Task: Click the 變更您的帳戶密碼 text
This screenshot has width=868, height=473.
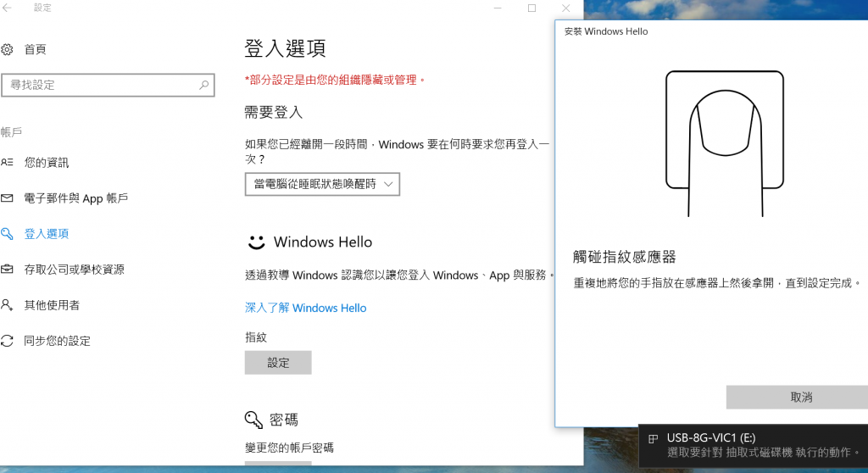Action: [x=290, y=448]
